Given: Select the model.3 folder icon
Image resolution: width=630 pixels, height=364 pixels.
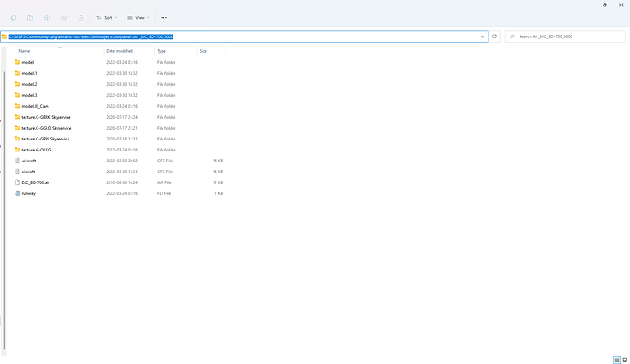Looking at the screenshot, I should coord(17,95).
